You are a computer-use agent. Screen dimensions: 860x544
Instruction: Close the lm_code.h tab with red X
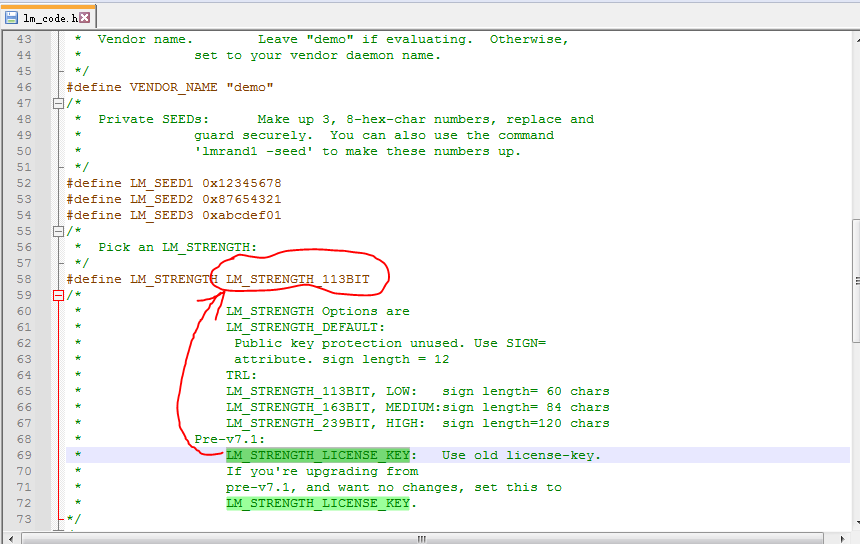(84, 18)
